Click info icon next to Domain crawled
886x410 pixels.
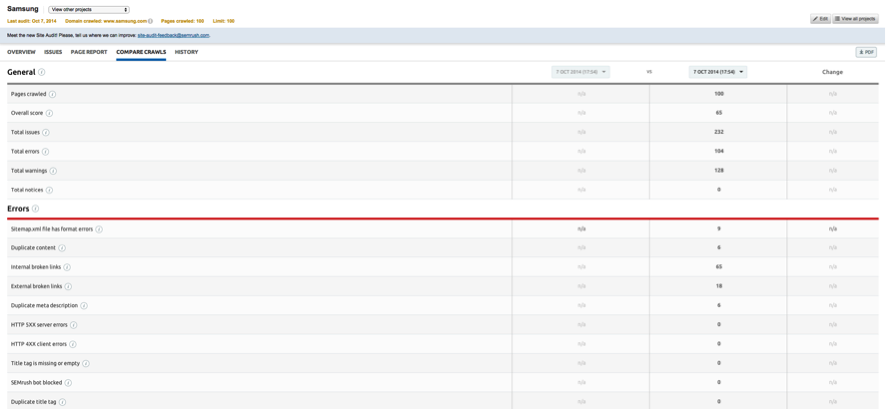(150, 21)
